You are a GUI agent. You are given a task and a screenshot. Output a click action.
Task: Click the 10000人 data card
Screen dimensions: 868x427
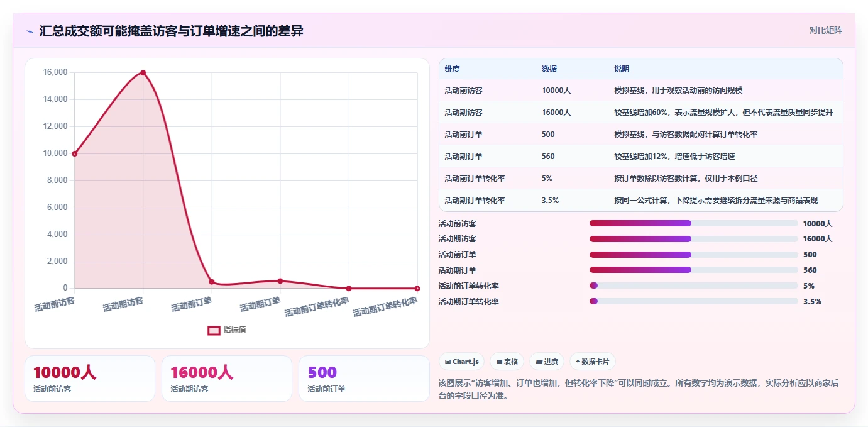click(90, 379)
